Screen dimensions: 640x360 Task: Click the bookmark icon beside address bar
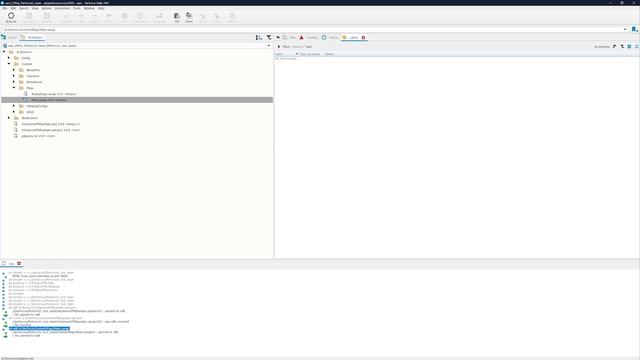(x=634, y=29)
